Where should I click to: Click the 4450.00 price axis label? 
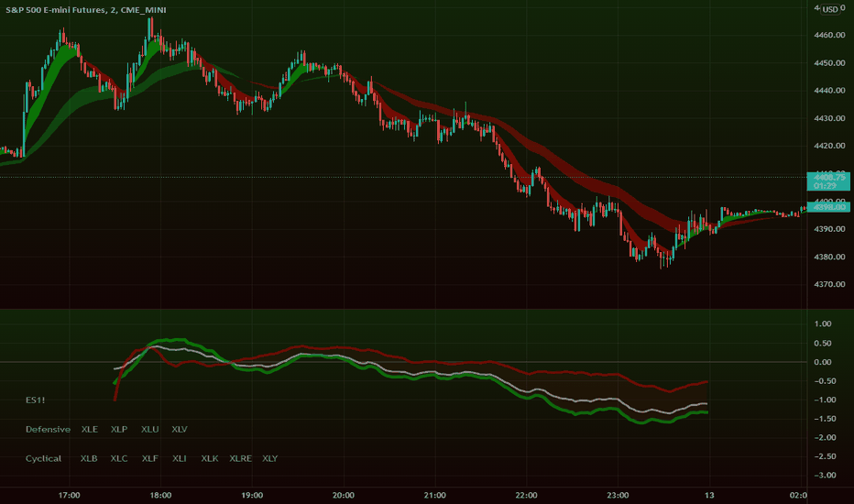(829, 62)
